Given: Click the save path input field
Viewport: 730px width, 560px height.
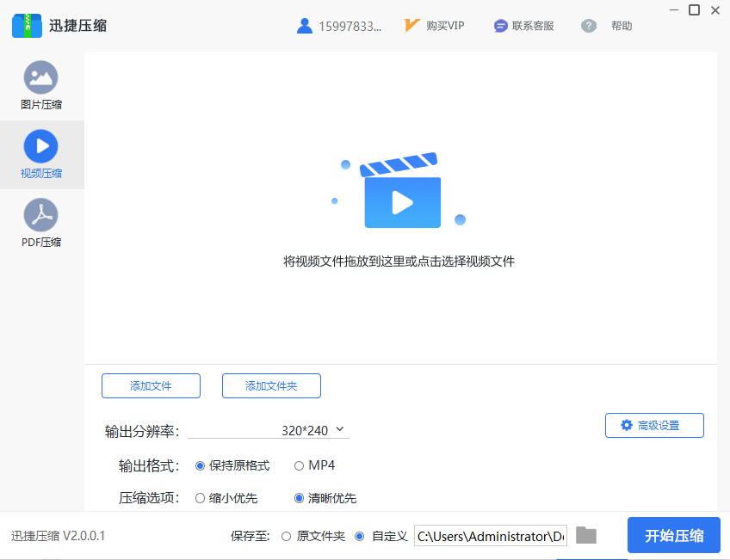Looking at the screenshot, I should click(x=491, y=536).
